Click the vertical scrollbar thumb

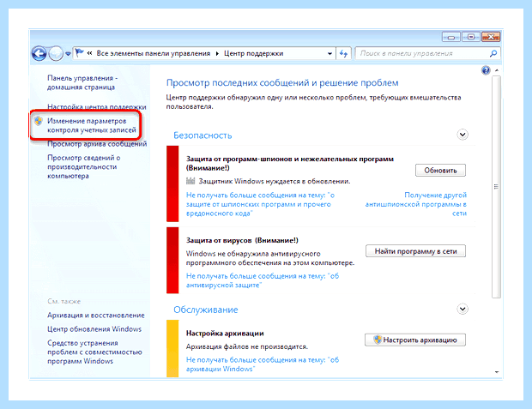point(496,187)
